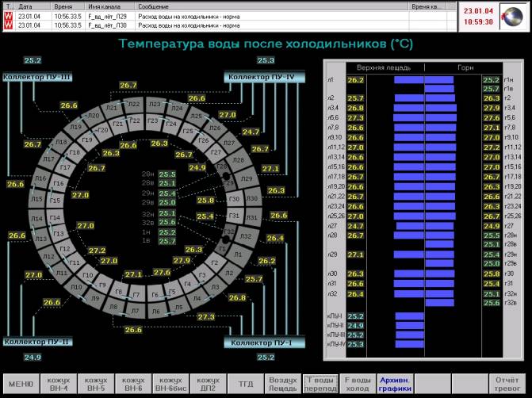This screenshot has width=532, height=398.
Task: Open the ТГД screen
Action: 246,385
